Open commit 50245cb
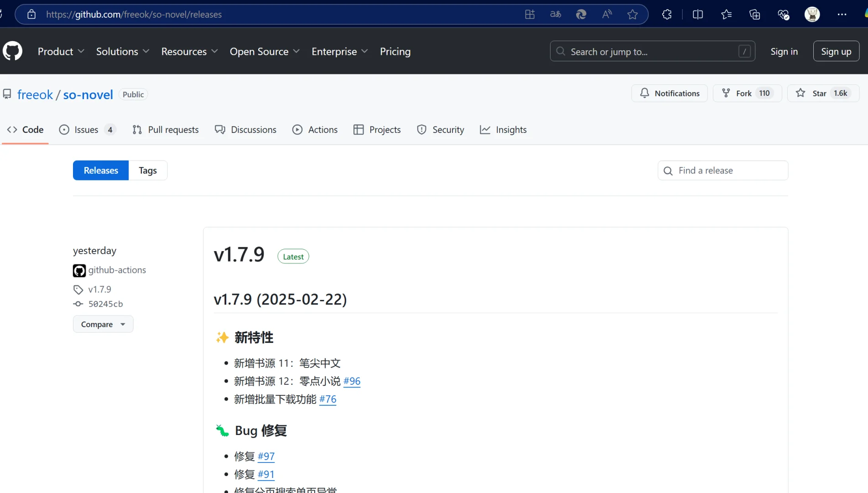This screenshot has height=493, width=868. (x=106, y=304)
